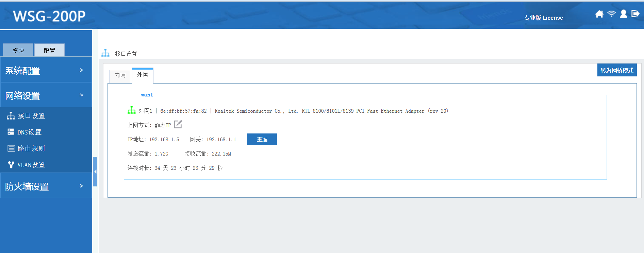
Task: Select the 外网 tab
Action: tap(143, 75)
